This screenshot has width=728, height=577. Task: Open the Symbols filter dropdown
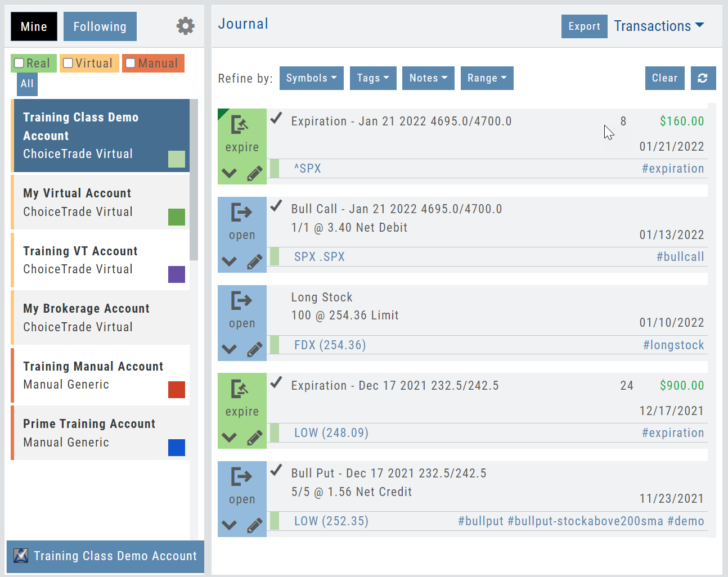tap(311, 78)
